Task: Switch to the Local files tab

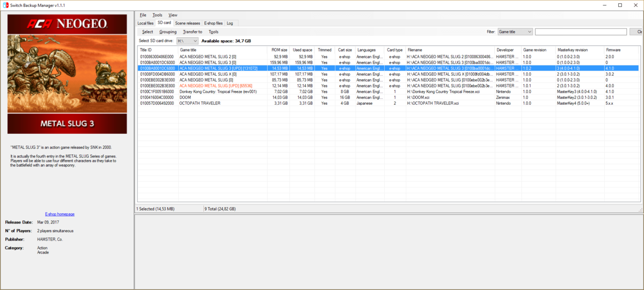Action: (145, 23)
